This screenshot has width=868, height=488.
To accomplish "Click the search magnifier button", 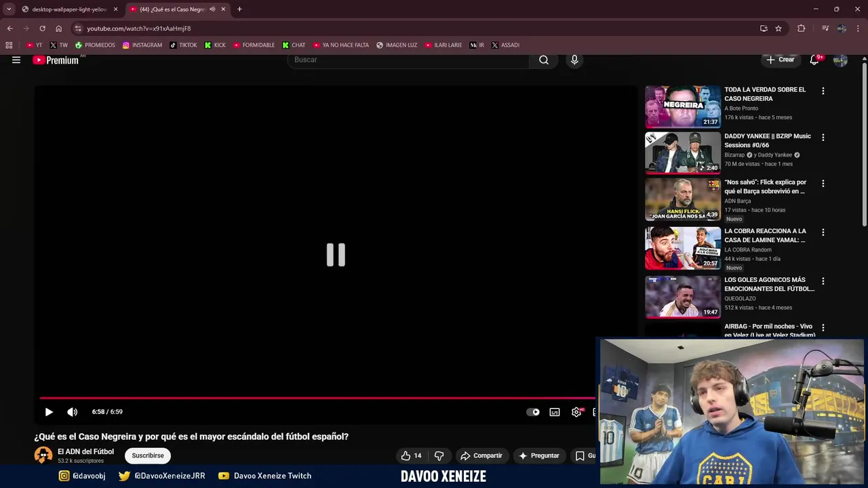I will 544,60.
